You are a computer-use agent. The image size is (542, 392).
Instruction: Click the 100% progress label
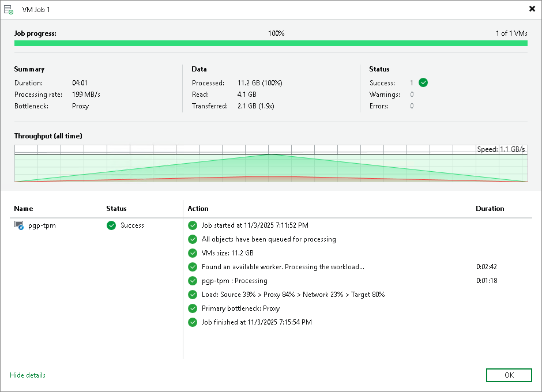[x=276, y=33]
